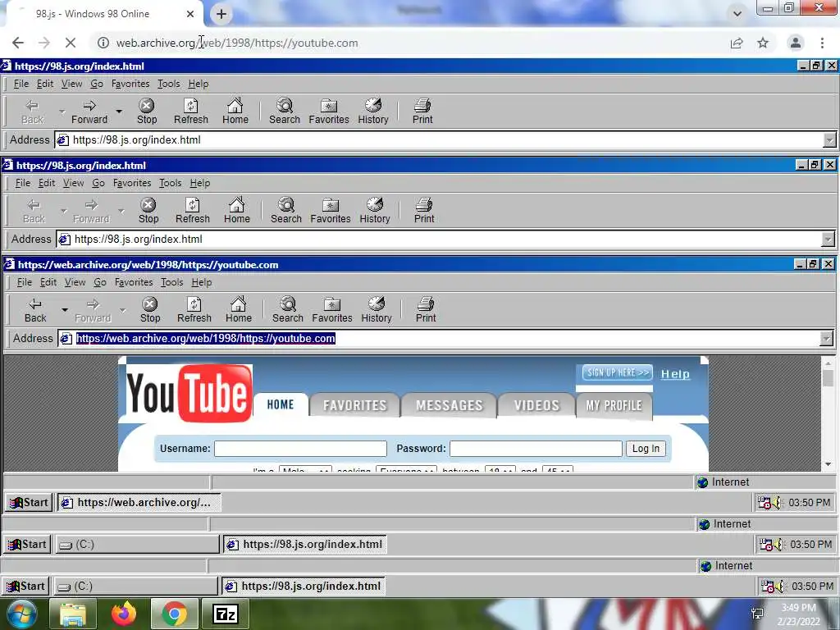Open address dropdown in web.archive.org IE window
This screenshot has height=630, width=840.
(826, 339)
